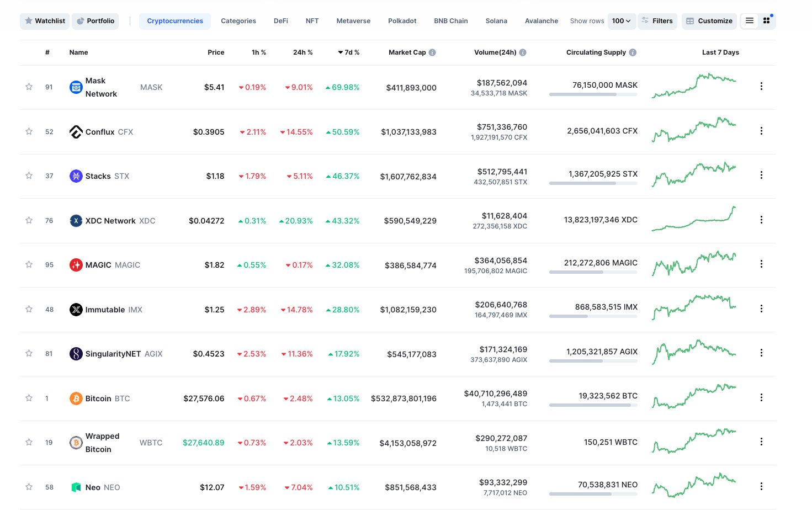This screenshot has width=812, height=510.
Task: Open the BNB Chain tab
Action: point(451,21)
